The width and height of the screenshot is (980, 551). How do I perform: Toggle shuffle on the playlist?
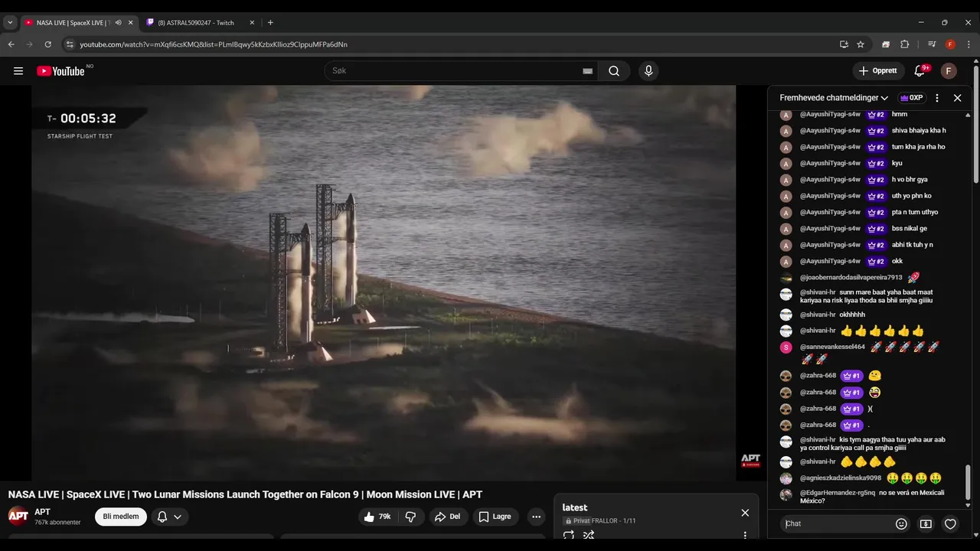589,536
